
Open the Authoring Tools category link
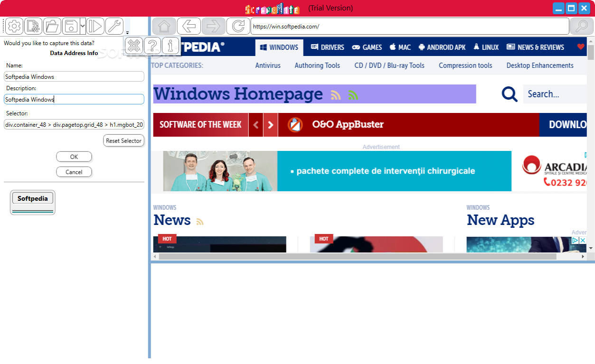(317, 65)
